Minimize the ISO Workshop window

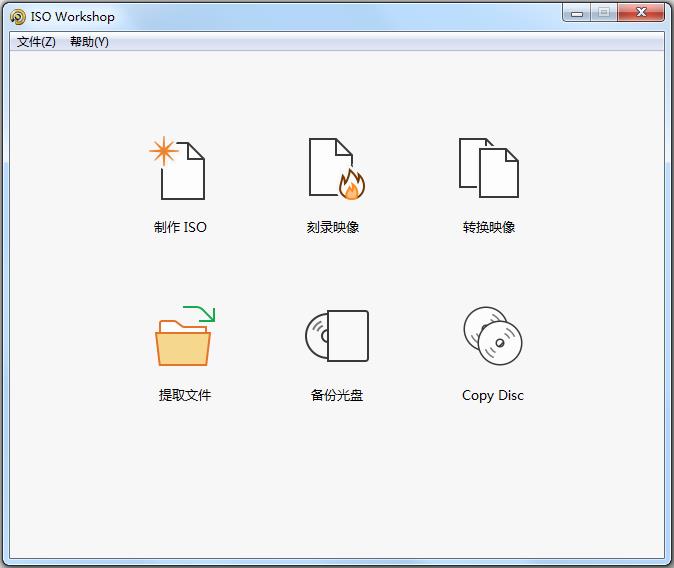coord(576,12)
